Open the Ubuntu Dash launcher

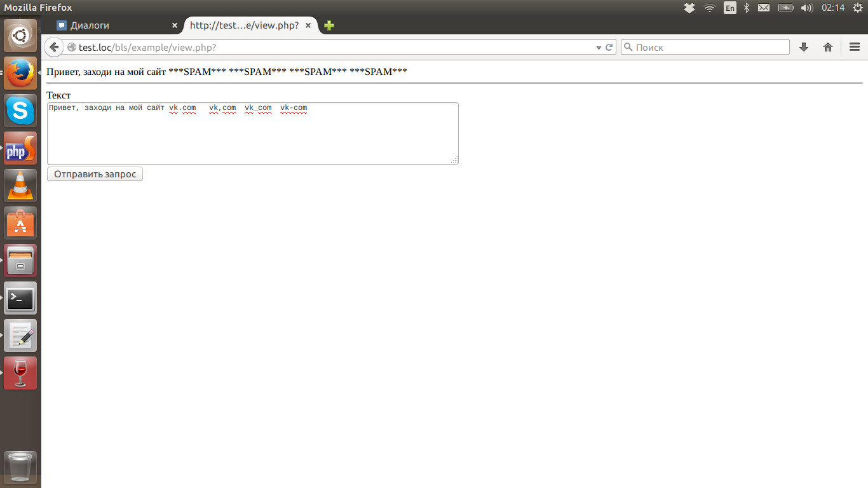20,36
